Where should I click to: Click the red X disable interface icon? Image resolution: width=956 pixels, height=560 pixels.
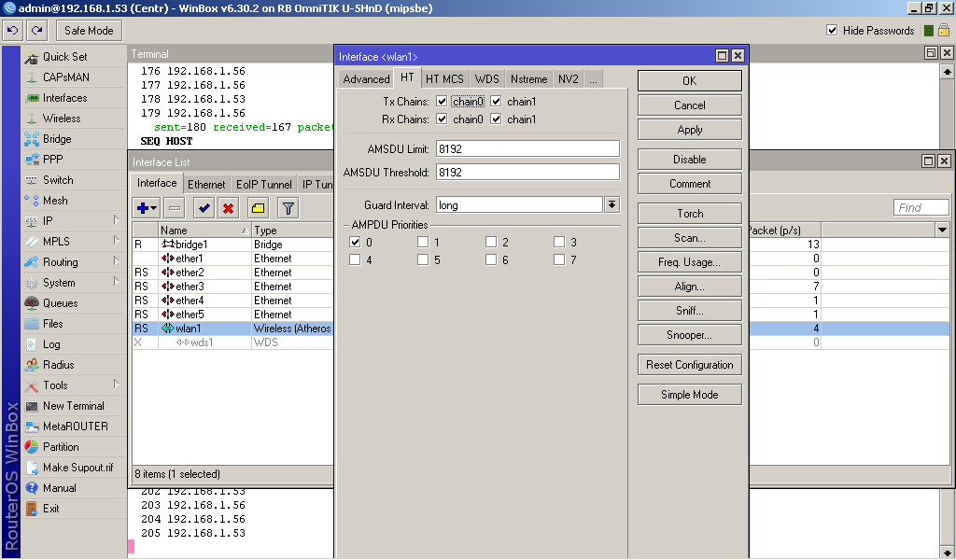[228, 208]
